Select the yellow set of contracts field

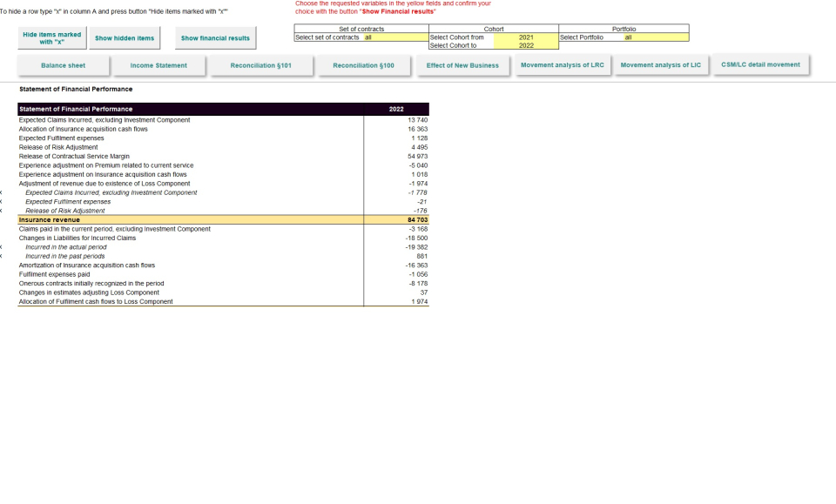click(x=394, y=37)
